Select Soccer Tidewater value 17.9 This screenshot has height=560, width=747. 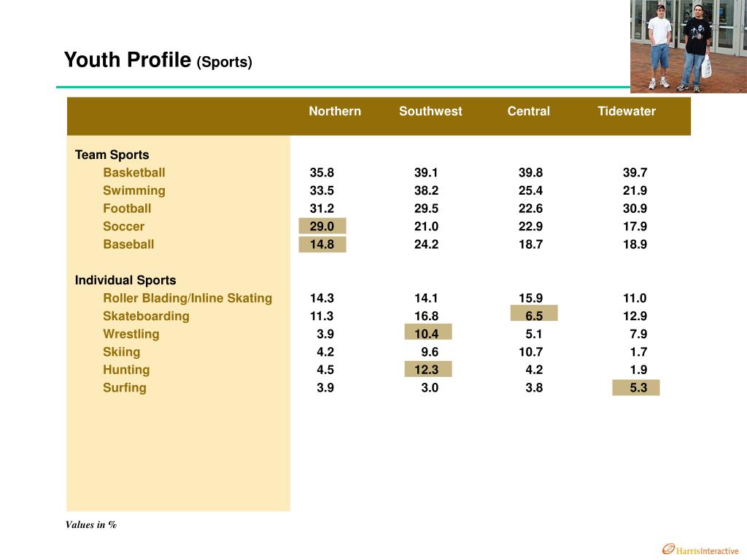click(635, 226)
